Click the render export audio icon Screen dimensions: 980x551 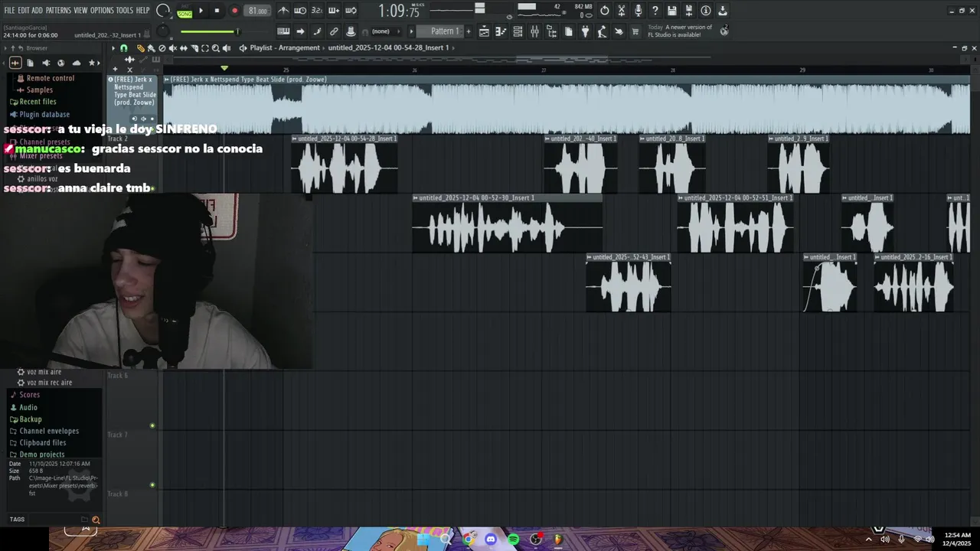(689, 11)
